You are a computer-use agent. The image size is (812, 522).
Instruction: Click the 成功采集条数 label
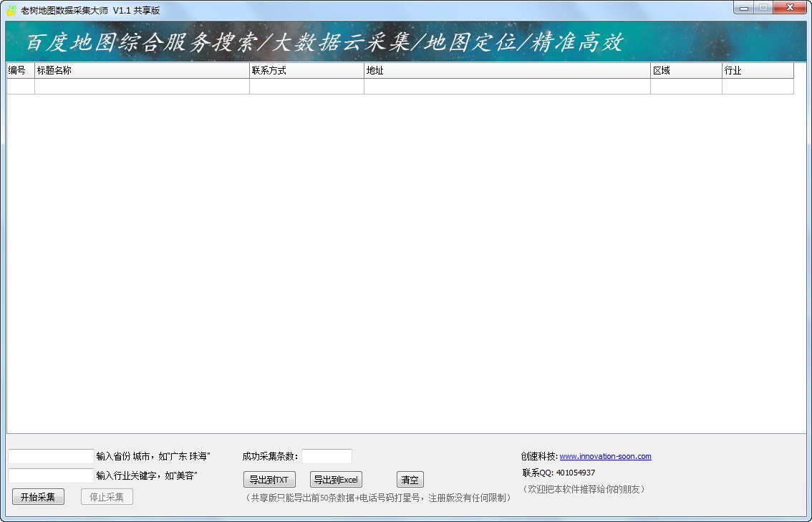coord(270,456)
